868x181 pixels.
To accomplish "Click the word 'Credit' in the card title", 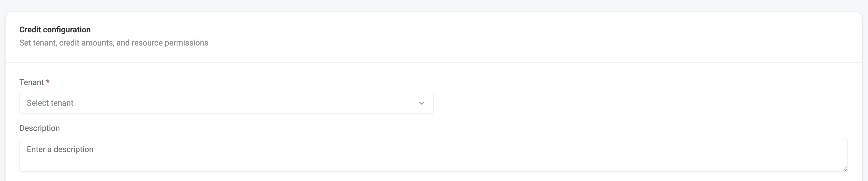I will click(30, 30).
